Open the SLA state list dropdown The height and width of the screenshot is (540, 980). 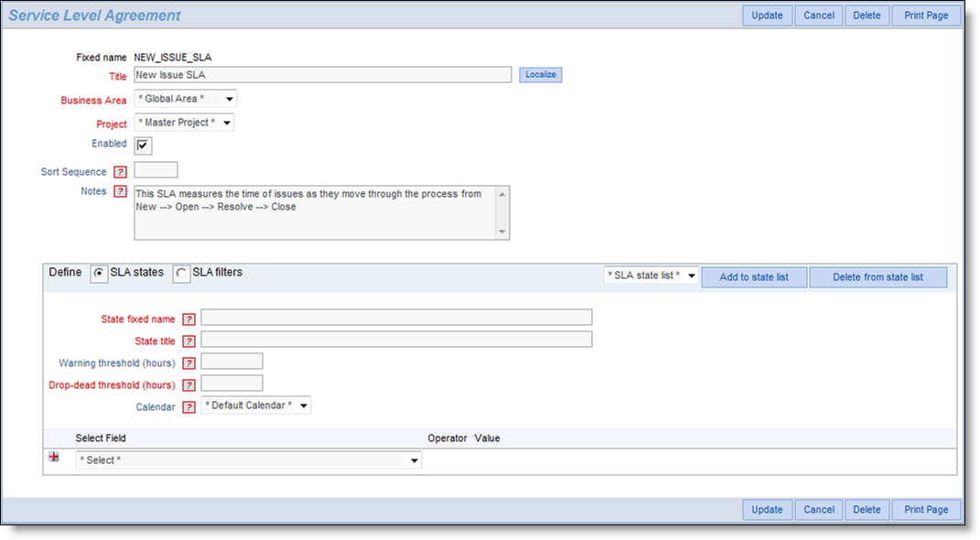(652, 276)
